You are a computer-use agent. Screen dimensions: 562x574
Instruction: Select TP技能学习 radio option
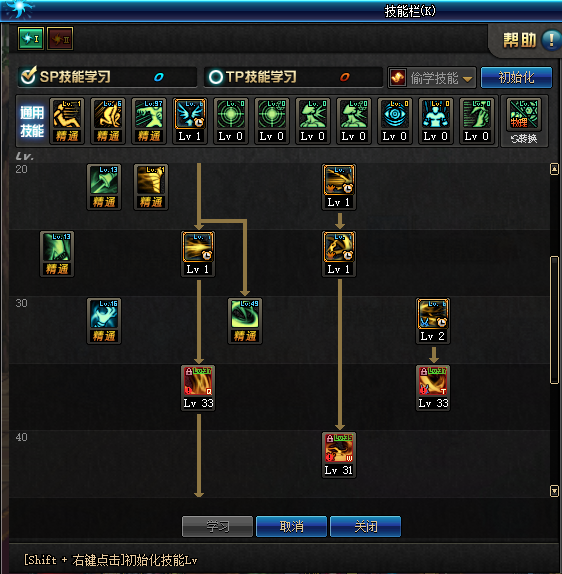(x=215, y=77)
